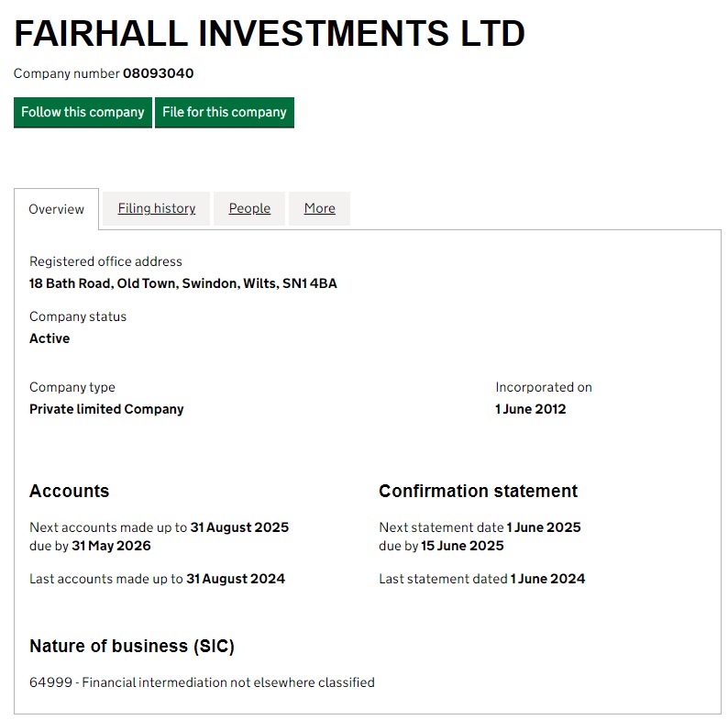Click the last accounts date 31 August 2024
This screenshot has height=720, width=728.
(x=235, y=579)
